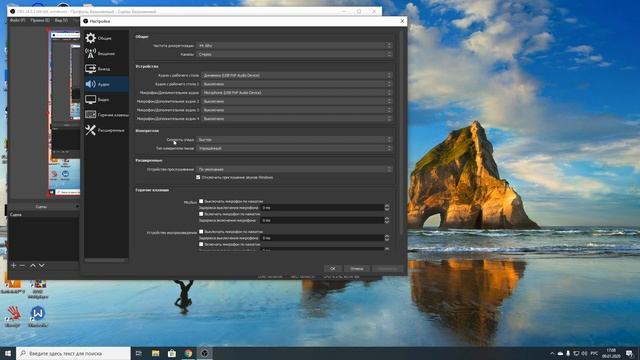The height and width of the screenshot is (360, 640).
Task: Click the OBS preview thumbnail area
Action: tap(64, 113)
